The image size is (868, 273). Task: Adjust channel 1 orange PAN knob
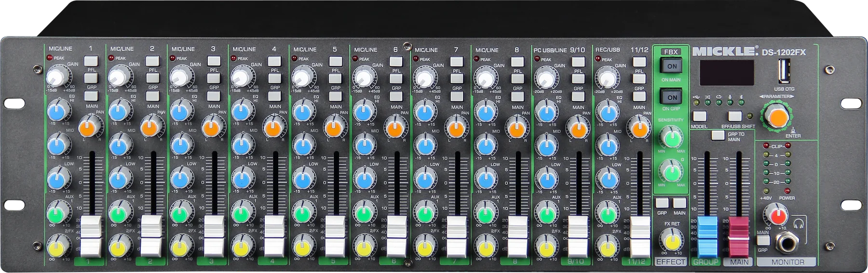[x=90, y=127]
